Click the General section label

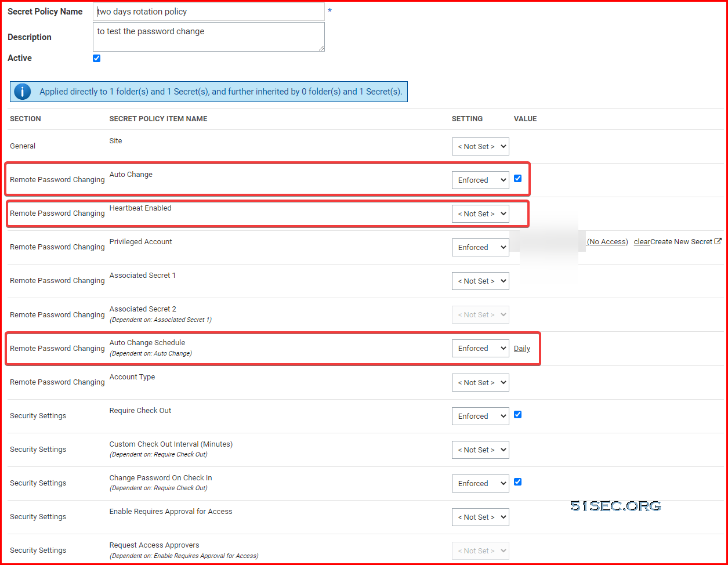pyautogui.click(x=23, y=146)
